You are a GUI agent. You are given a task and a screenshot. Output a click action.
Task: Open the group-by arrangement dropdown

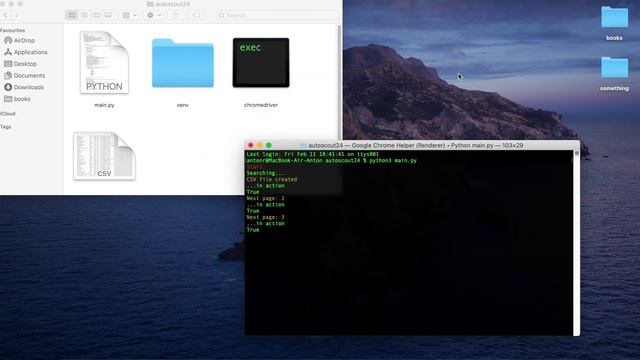tap(129, 15)
